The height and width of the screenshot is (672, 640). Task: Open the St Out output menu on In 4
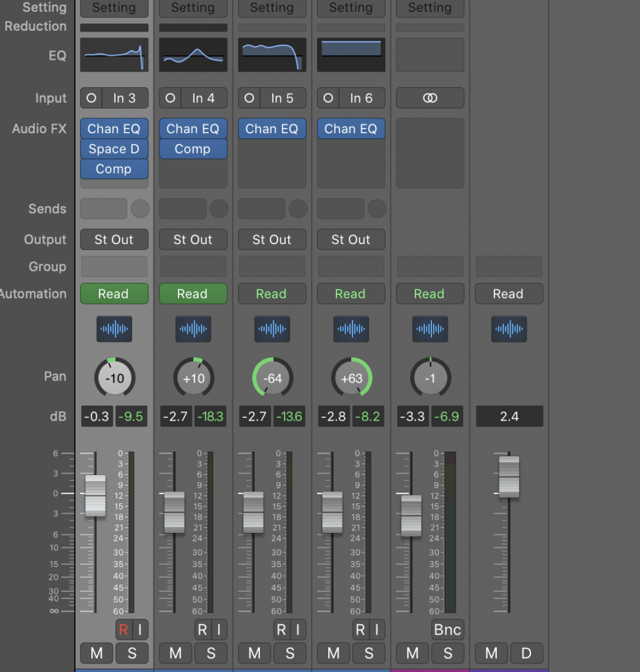194,239
